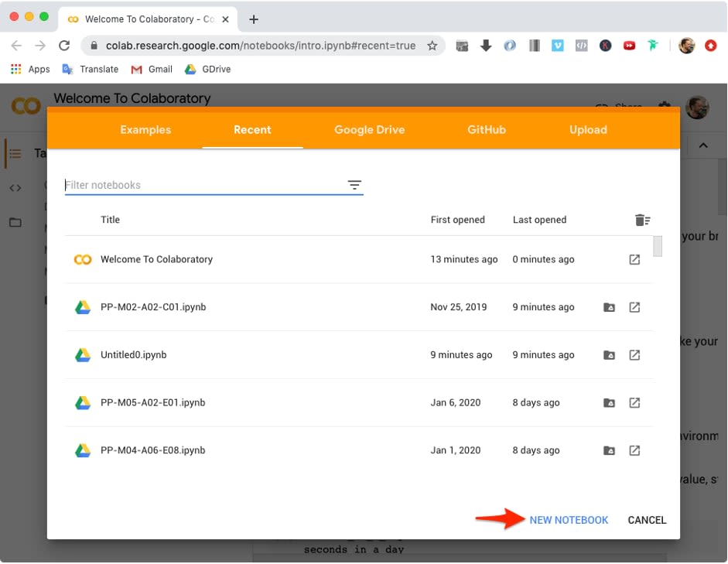Click the Title column header

coord(110,220)
